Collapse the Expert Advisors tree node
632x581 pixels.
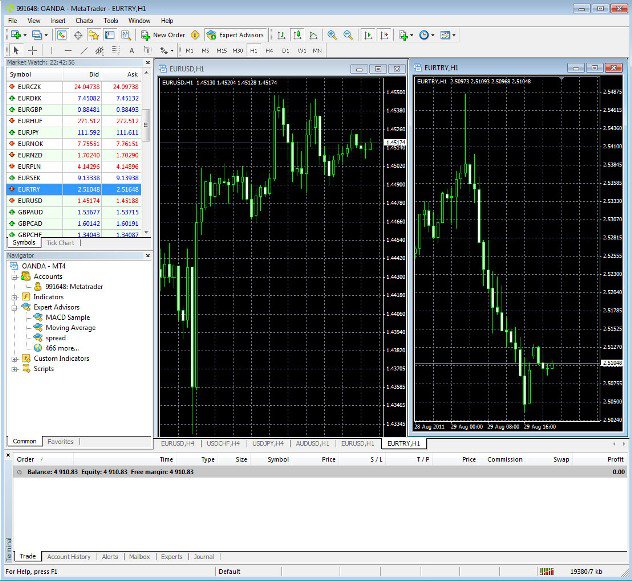pyautogui.click(x=15, y=308)
